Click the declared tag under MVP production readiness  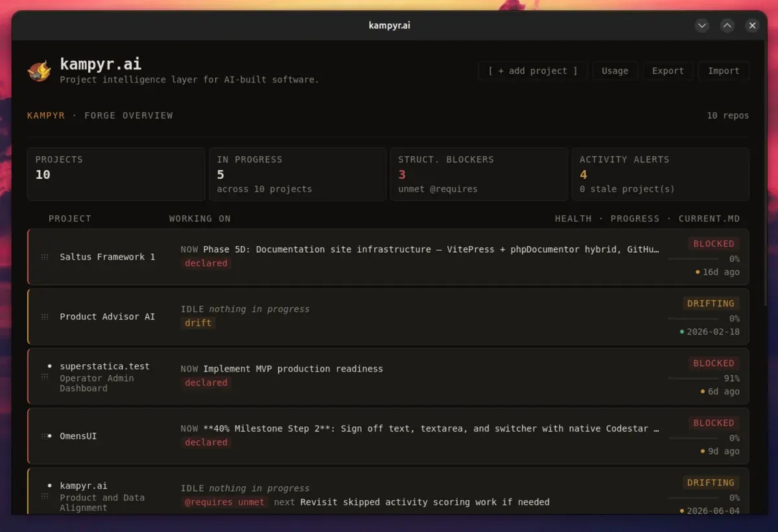click(206, 382)
